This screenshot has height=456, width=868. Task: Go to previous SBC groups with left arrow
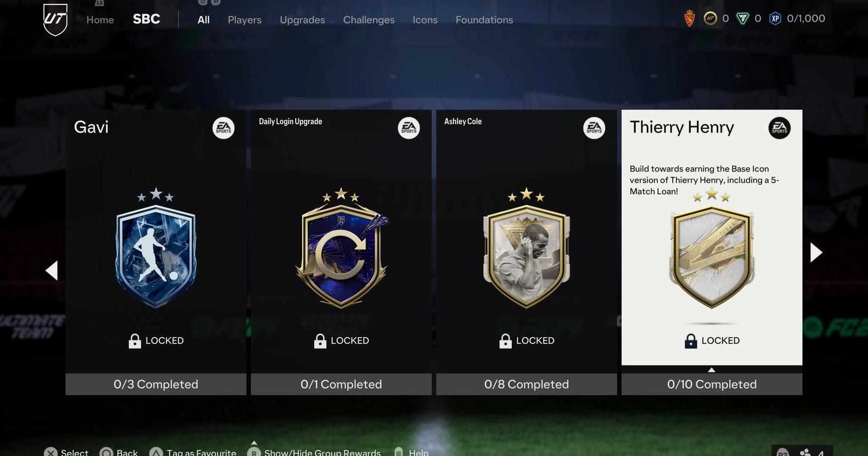(52, 270)
